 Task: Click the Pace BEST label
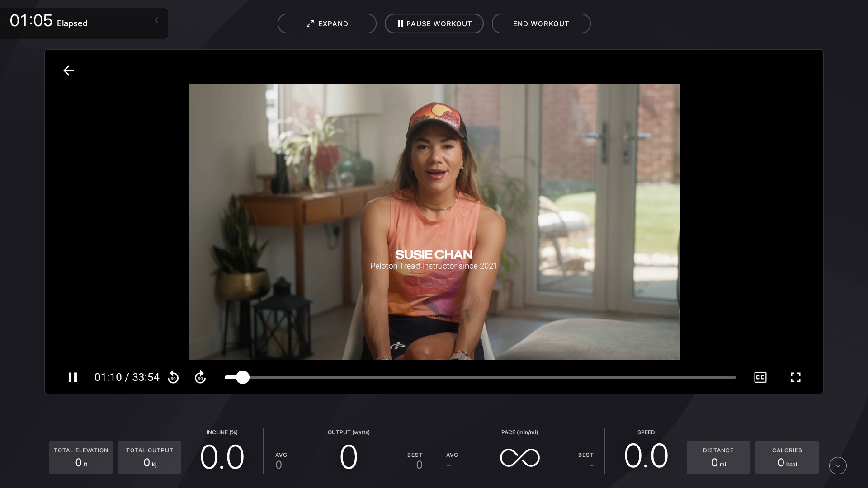(586, 455)
